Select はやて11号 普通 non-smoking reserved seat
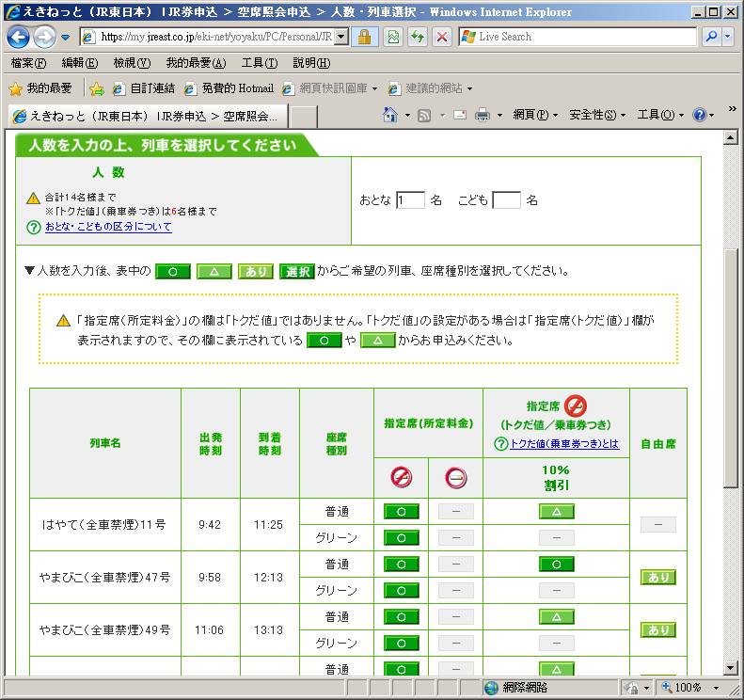The height and width of the screenshot is (700, 744). click(402, 512)
